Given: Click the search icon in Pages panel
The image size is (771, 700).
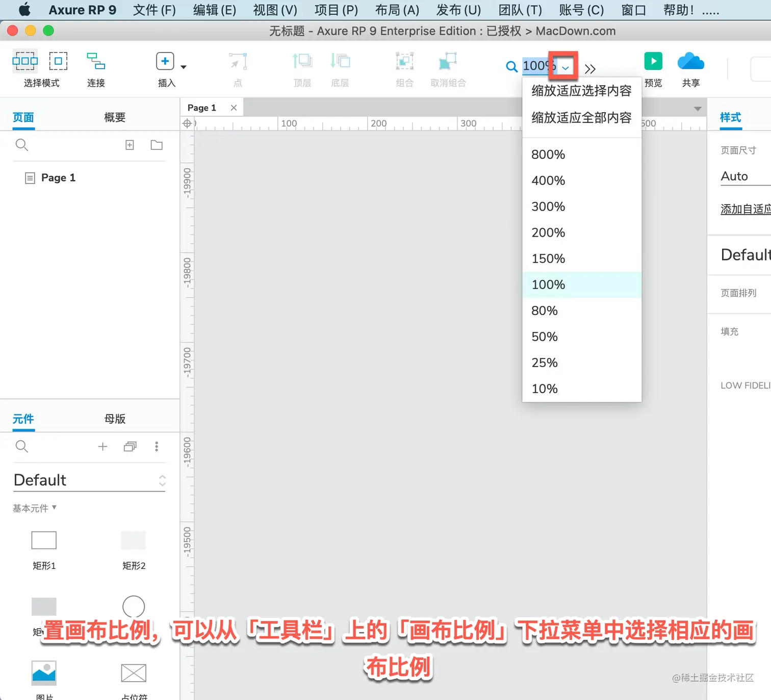Looking at the screenshot, I should coord(22,145).
